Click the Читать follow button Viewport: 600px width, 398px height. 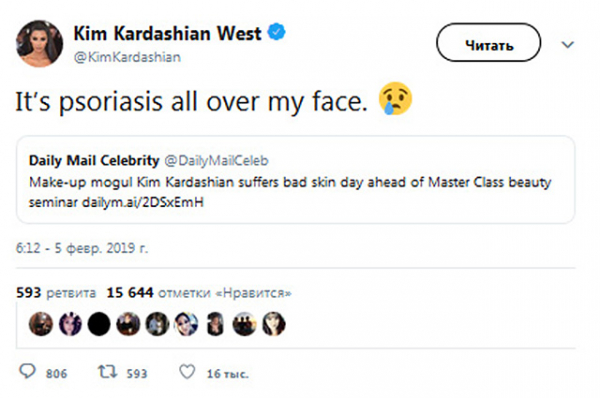(489, 42)
